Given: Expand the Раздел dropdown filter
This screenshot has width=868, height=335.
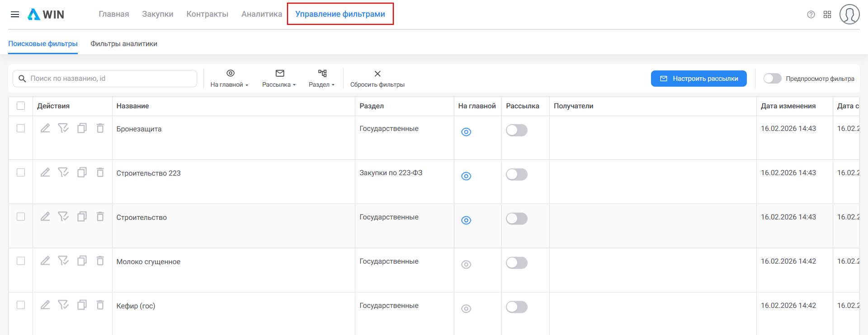Looking at the screenshot, I should [x=321, y=78].
